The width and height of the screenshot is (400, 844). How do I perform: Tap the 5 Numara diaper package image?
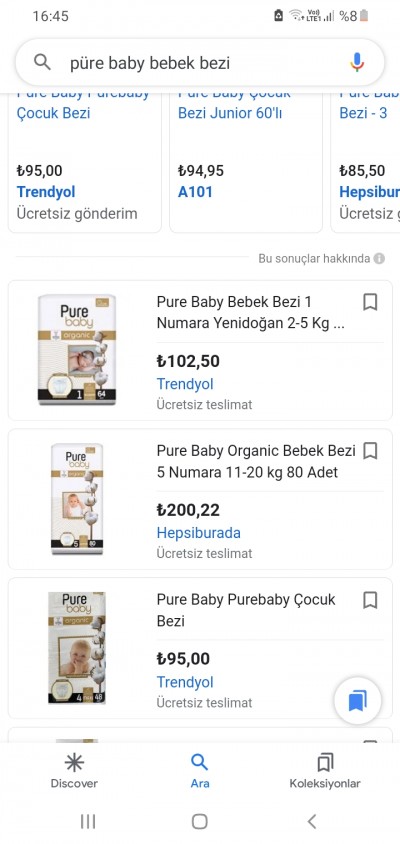click(x=77, y=499)
